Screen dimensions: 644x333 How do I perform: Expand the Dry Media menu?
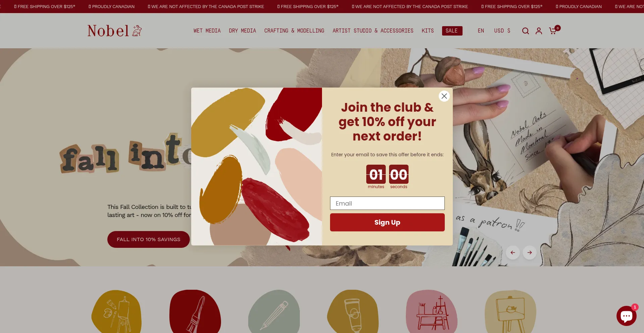click(x=242, y=31)
